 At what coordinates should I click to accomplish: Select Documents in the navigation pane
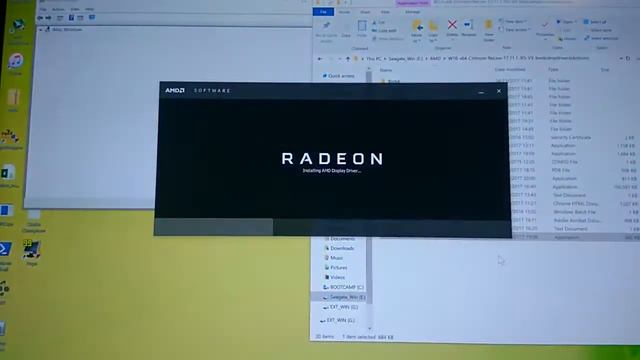[x=339, y=239]
